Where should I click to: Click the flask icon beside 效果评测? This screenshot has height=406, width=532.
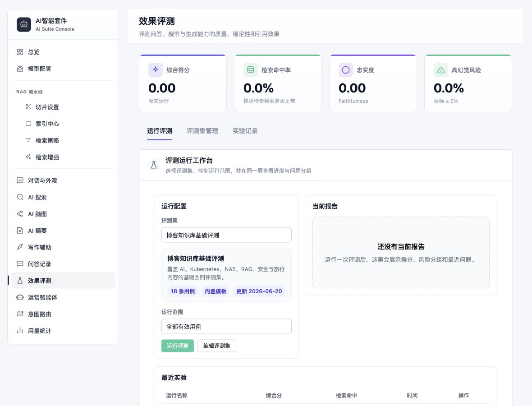tap(20, 281)
